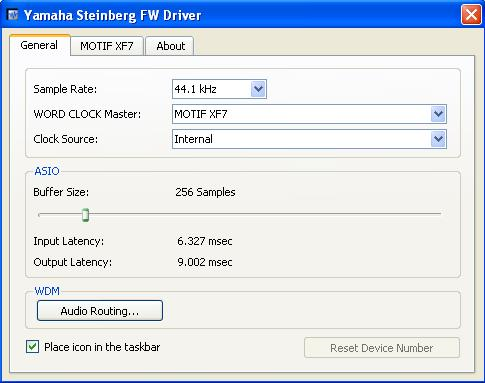Close the Yamaha Steinberg FW Driver window

tap(471, 15)
